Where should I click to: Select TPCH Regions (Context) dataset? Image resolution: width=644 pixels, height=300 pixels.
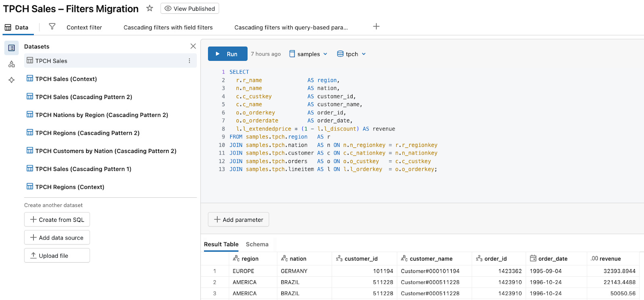[110, 187]
